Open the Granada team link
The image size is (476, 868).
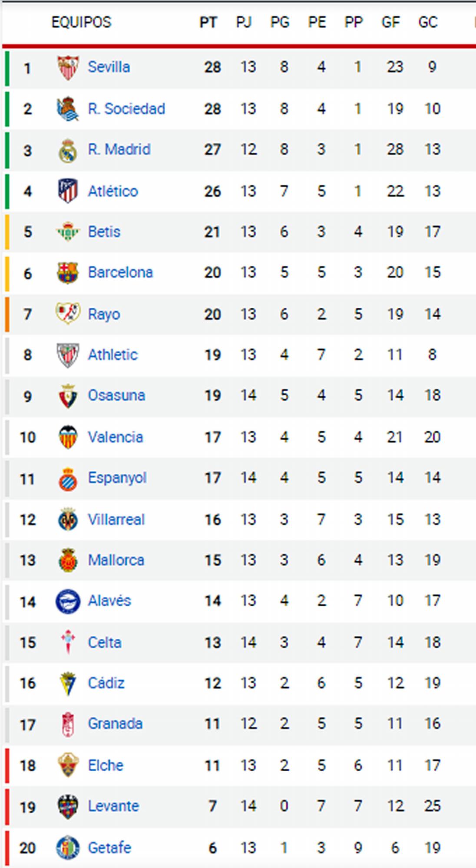tap(115, 723)
